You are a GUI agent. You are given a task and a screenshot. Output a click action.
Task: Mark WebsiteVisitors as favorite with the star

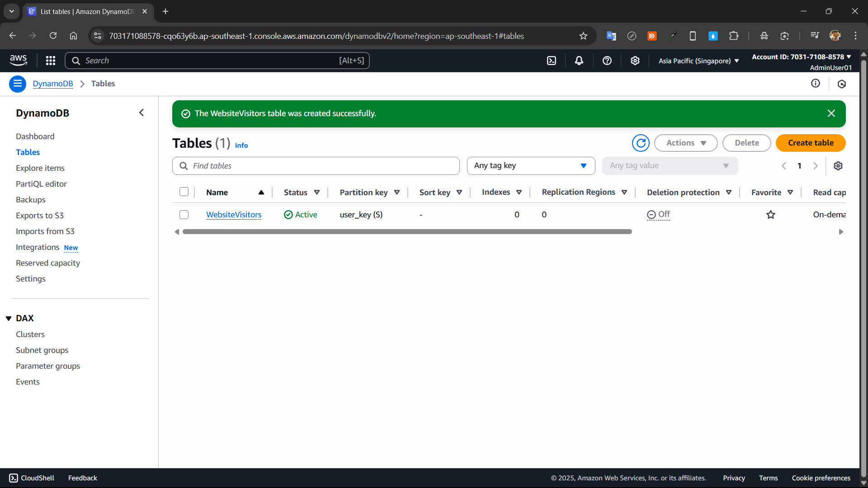[x=771, y=215]
